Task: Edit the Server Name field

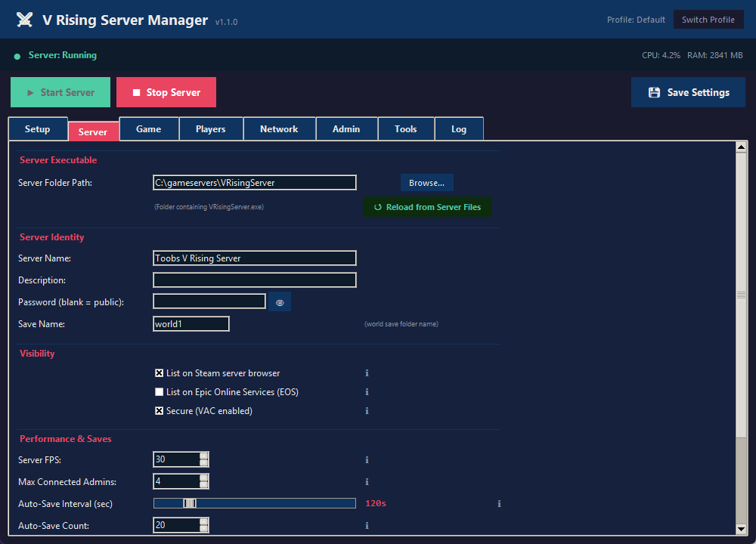Action: [x=255, y=258]
